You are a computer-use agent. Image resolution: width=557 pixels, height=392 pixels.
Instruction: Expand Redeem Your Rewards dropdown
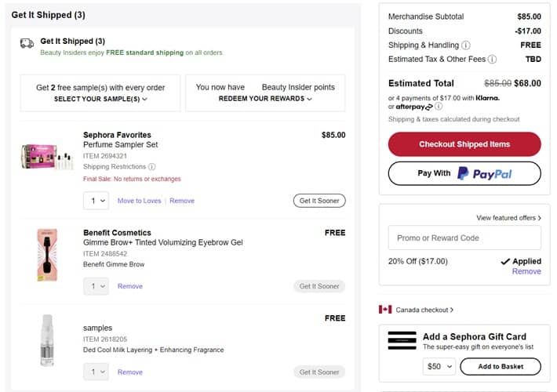pos(265,100)
